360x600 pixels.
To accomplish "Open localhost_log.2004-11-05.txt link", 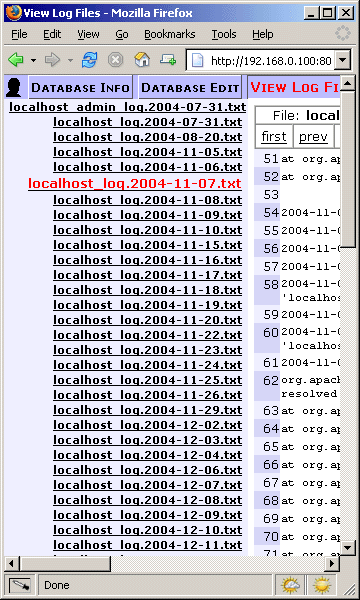I will [148, 152].
